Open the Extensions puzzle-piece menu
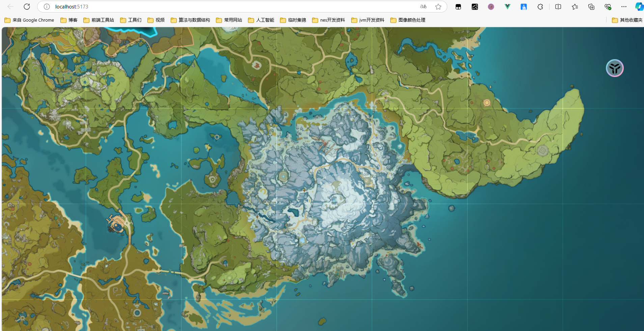The width and height of the screenshot is (644, 331). pos(540,7)
